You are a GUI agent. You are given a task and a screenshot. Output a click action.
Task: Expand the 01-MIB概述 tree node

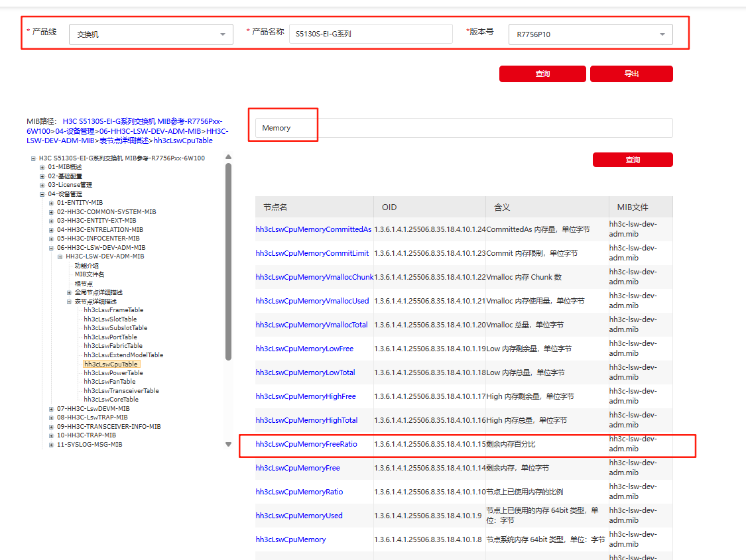(42, 167)
